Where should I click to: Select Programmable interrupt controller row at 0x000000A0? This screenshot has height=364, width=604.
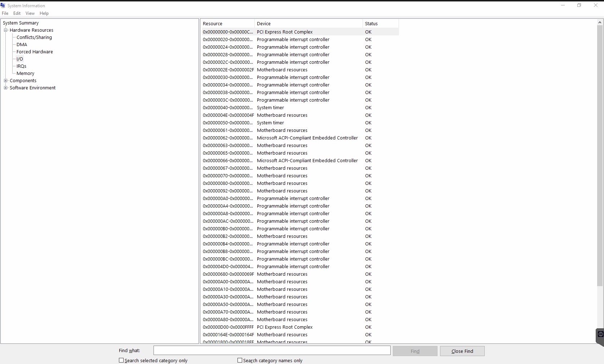coord(300,199)
